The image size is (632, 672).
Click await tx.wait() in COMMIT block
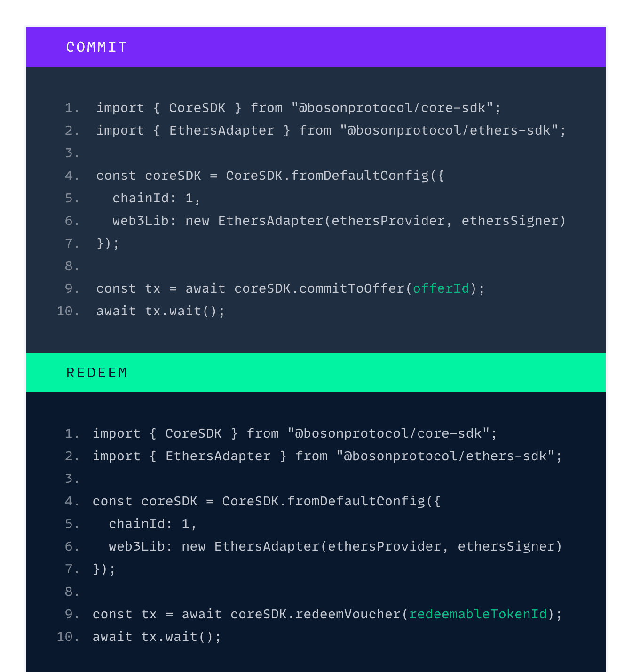coord(161,312)
